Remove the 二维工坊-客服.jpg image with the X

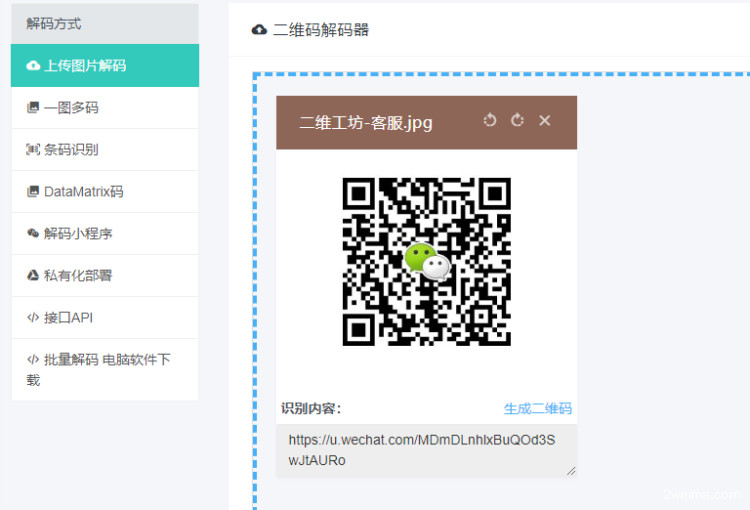(545, 121)
